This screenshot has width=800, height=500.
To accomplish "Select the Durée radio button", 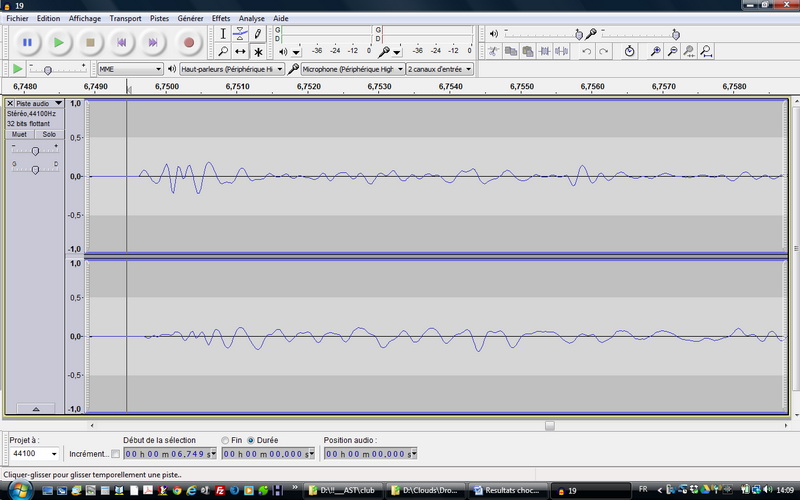I will pos(251,440).
